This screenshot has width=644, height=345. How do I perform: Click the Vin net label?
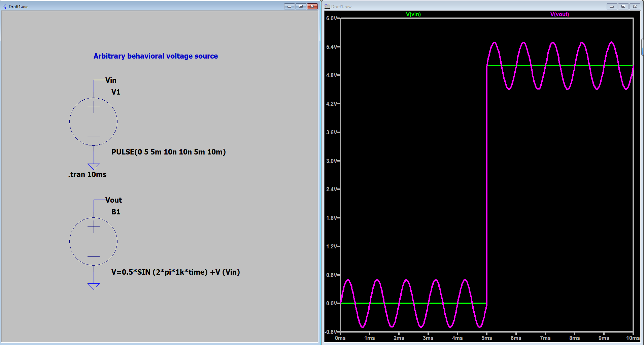tap(111, 80)
